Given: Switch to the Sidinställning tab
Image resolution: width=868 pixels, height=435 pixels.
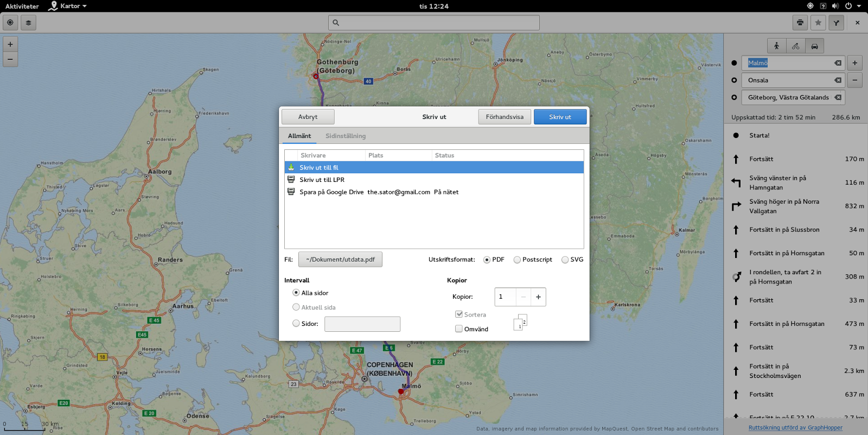Looking at the screenshot, I should click(x=346, y=136).
